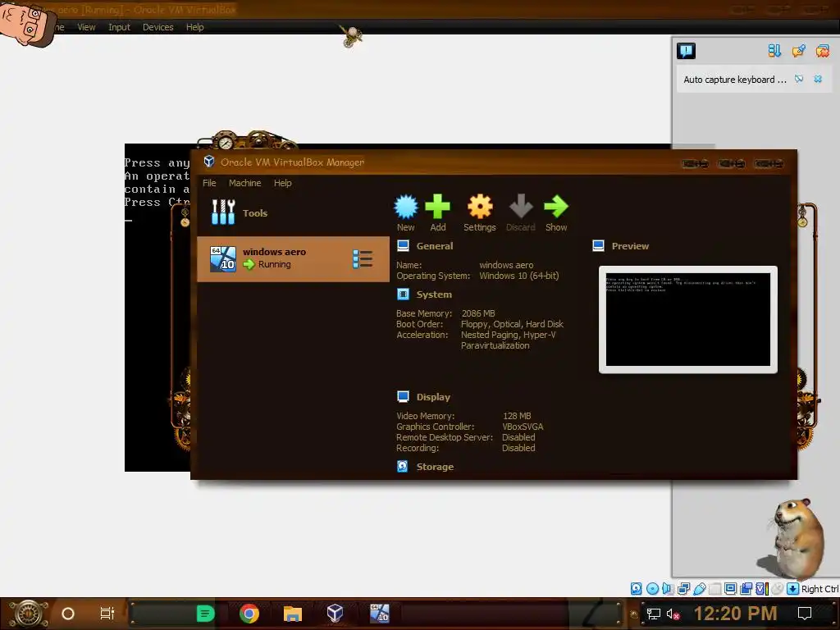Open the Help menu in the VM window

(195, 27)
